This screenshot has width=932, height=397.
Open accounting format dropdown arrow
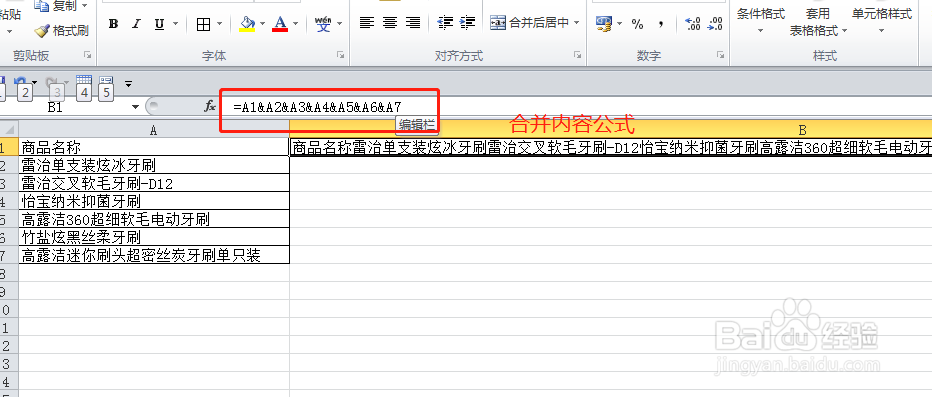click(620, 24)
